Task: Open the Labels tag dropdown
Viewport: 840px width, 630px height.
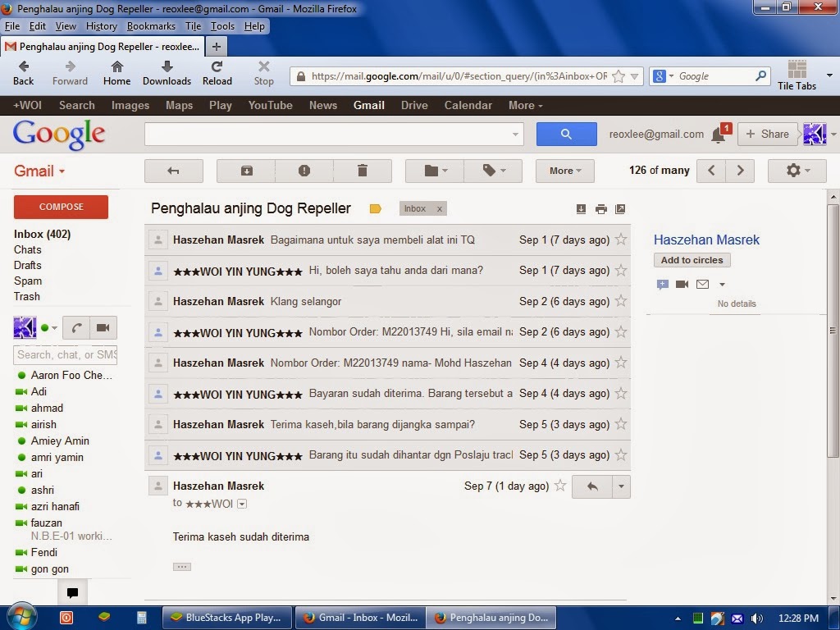Action: [x=493, y=171]
